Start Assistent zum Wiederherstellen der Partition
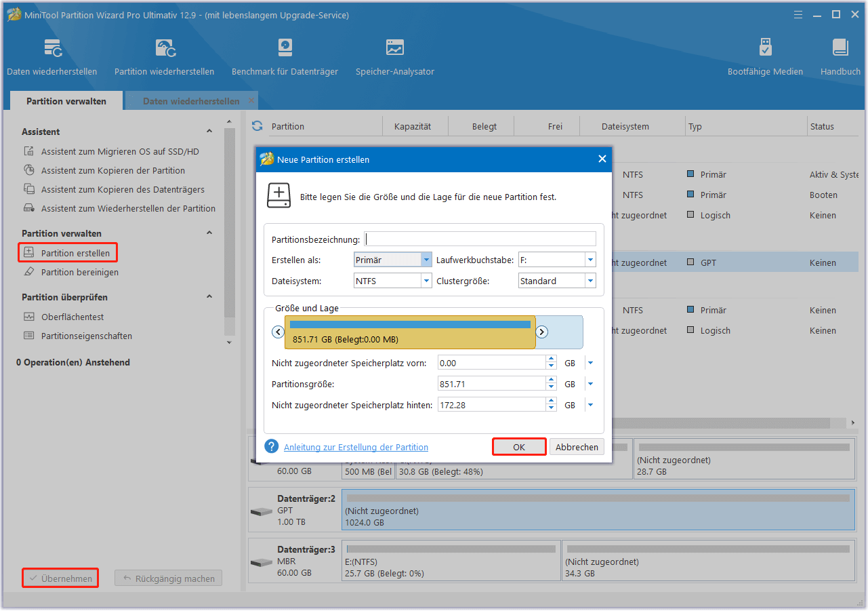This screenshot has width=868, height=611. click(119, 209)
